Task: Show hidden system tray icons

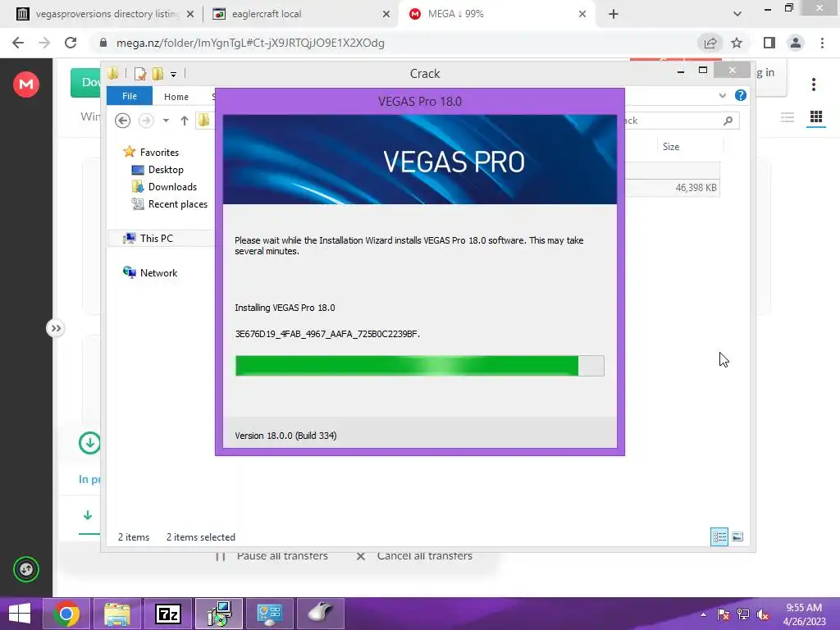Action: 703,614
